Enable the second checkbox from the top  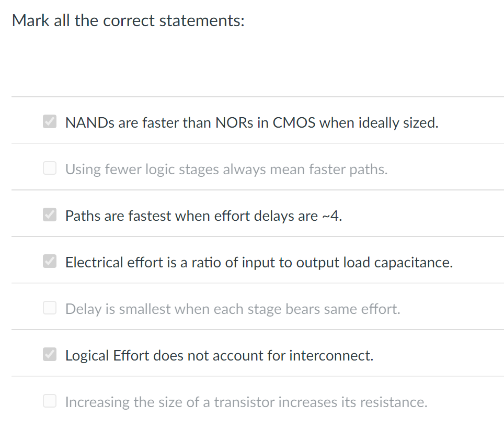click(49, 168)
